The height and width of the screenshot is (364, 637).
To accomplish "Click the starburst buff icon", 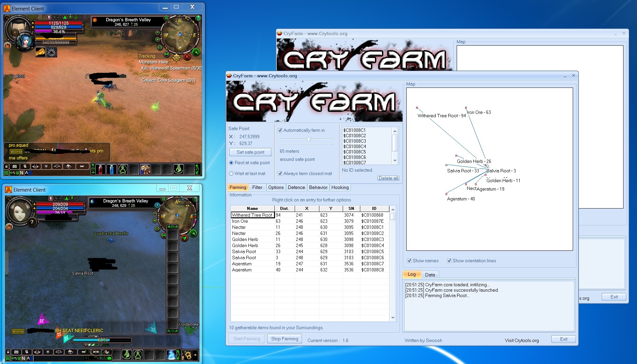I will 51,52.
